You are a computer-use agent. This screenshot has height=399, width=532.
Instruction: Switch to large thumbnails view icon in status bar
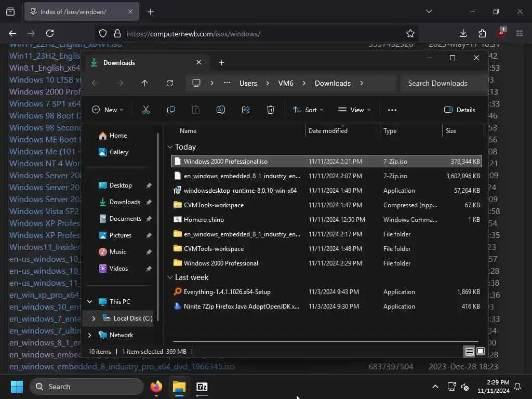click(x=481, y=351)
